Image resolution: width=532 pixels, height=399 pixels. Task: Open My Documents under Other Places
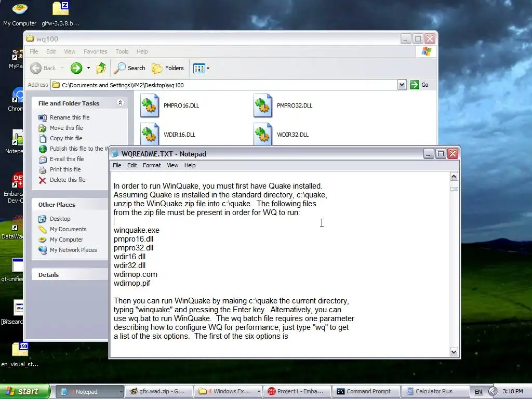pos(68,229)
